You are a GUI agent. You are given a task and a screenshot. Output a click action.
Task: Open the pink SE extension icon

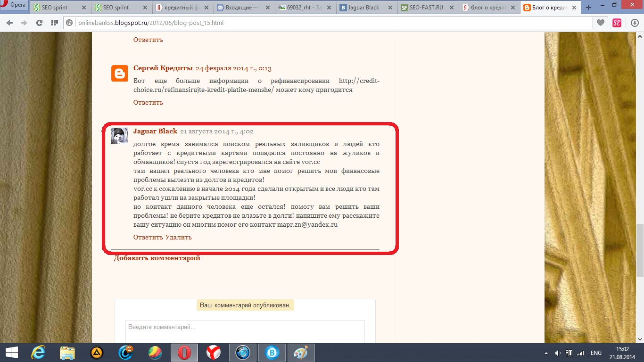point(617,23)
